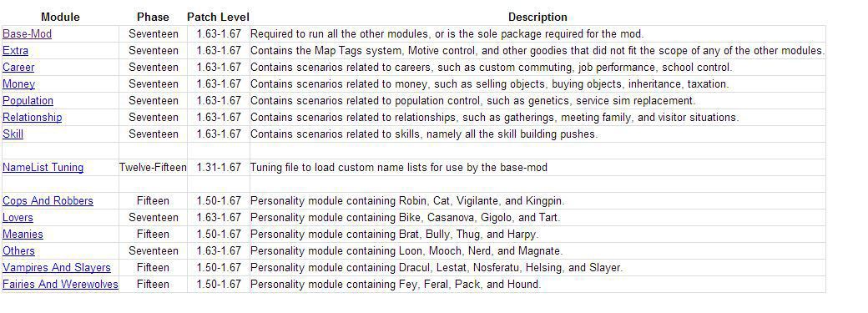The height and width of the screenshot is (313, 868).
Task: Open Vampires And Slayers link
Action: point(57,267)
